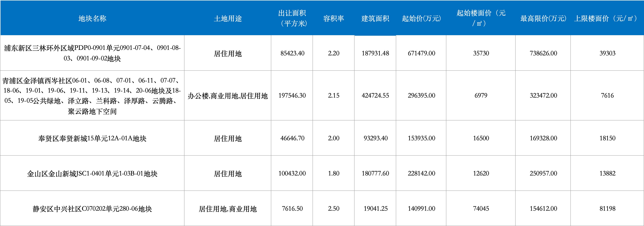
Task: Select the 静安区中兴社区C070202单元280-06地块 cell
Action: point(92,208)
